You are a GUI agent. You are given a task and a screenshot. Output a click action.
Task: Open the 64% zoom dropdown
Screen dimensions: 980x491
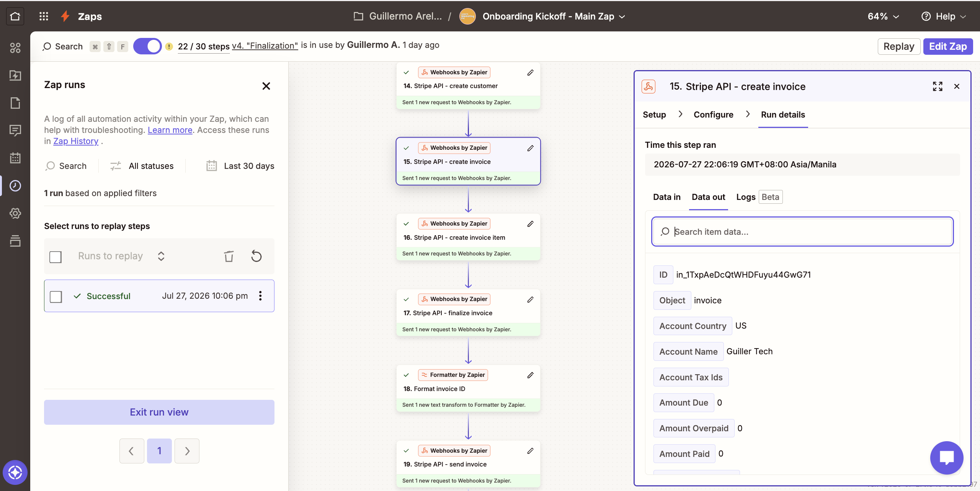click(x=883, y=16)
